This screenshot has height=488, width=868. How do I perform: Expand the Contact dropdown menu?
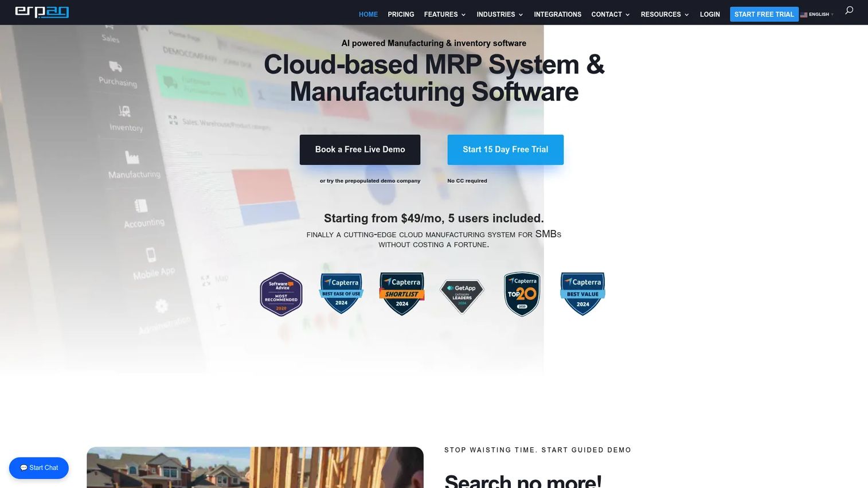click(611, 14)
